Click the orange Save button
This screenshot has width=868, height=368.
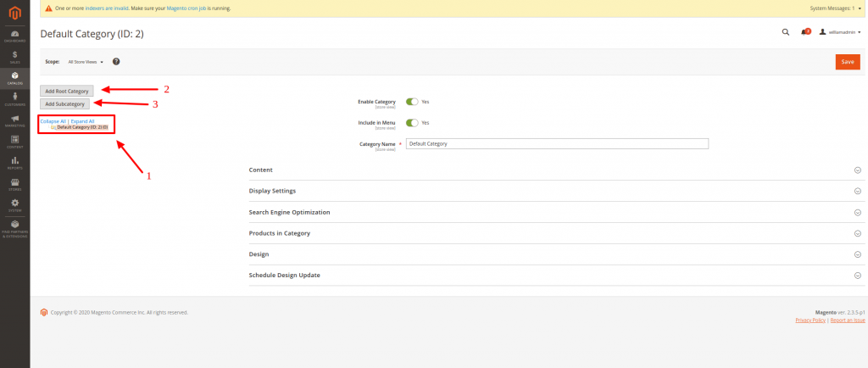(x=847, y=61)
